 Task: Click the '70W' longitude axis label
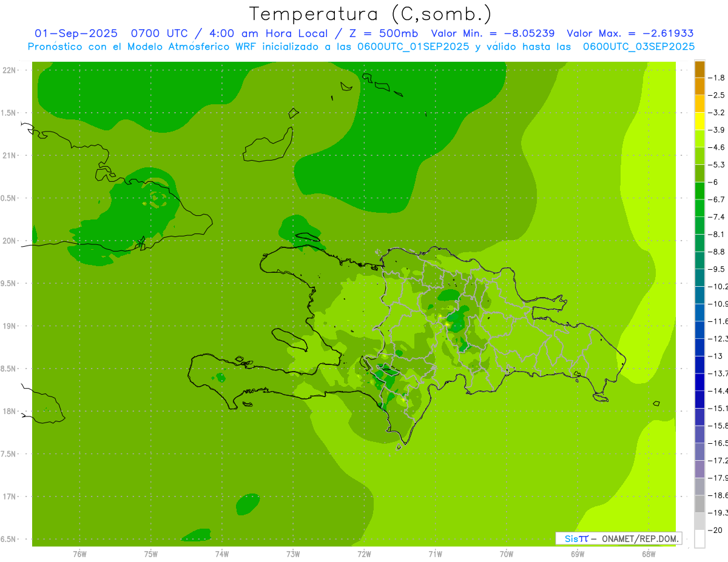(507, 554)
